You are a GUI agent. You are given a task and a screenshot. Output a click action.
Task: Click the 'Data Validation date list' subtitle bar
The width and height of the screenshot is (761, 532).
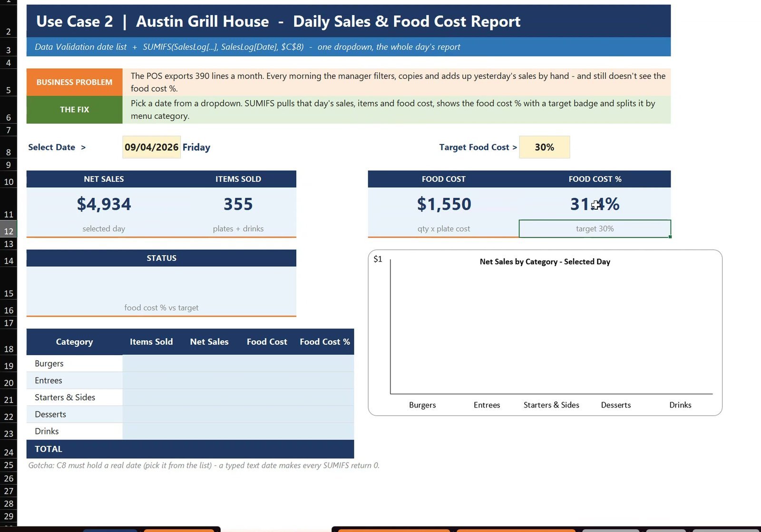(349, 47)
